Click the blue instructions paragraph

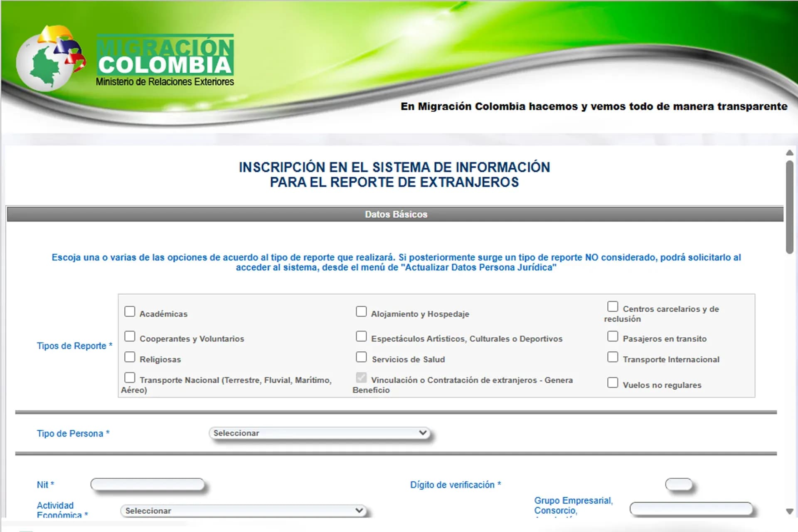(396, 262)
